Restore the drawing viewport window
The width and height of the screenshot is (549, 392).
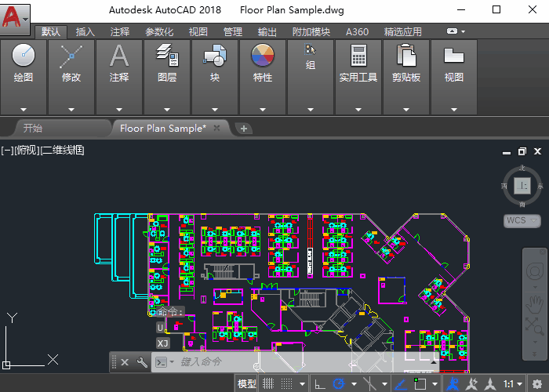tap(522, 151)
